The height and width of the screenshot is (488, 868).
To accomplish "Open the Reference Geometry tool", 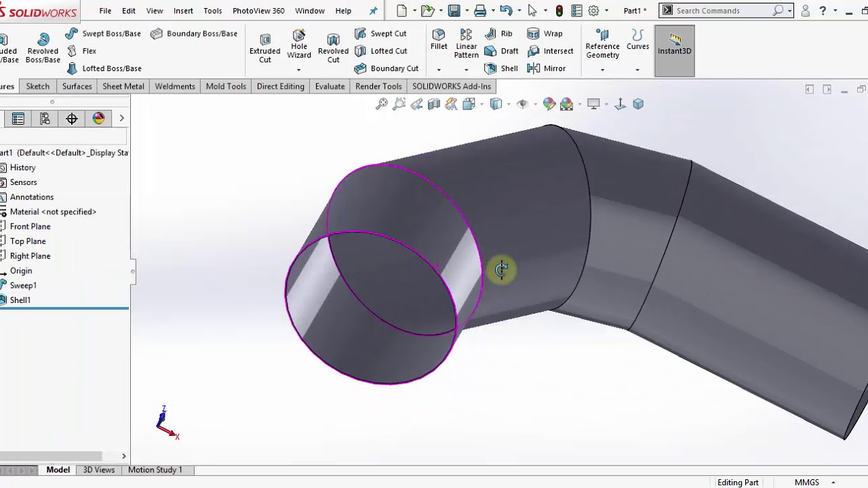I will [x=602, y=44].
